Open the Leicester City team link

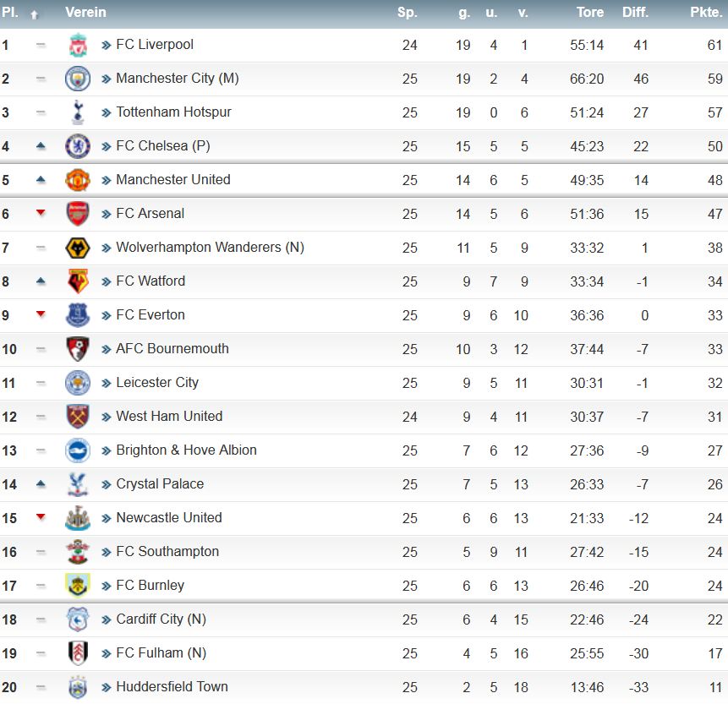click(x=157, y=382)
